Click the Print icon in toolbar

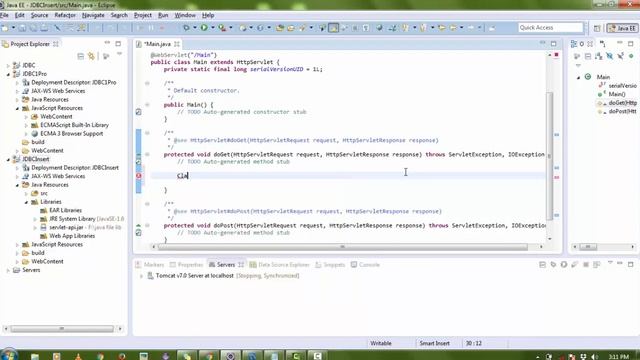44,28
